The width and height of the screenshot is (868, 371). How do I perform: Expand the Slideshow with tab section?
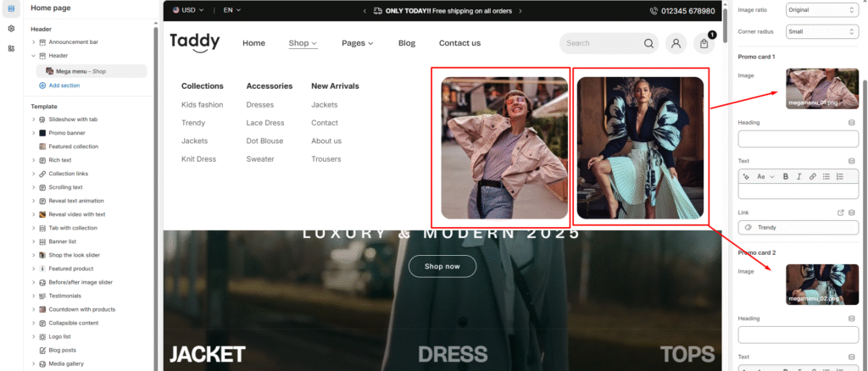click(x=33, y=119)
